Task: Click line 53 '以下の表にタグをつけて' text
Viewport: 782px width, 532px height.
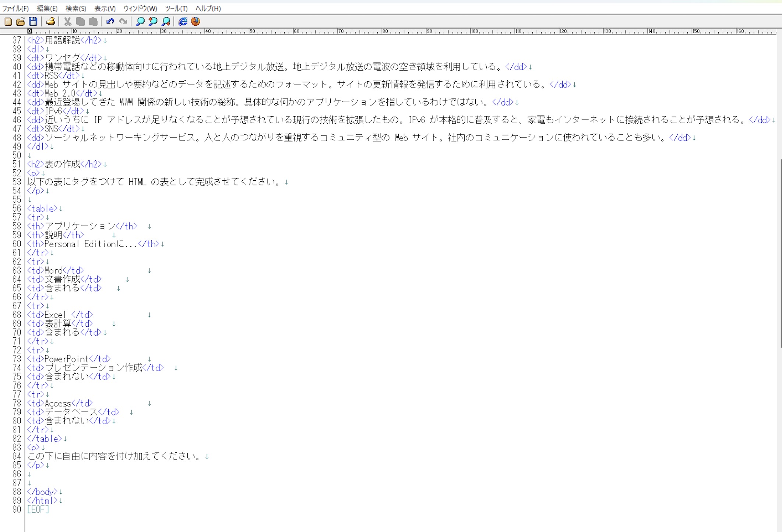Action: tap(158, 182)
